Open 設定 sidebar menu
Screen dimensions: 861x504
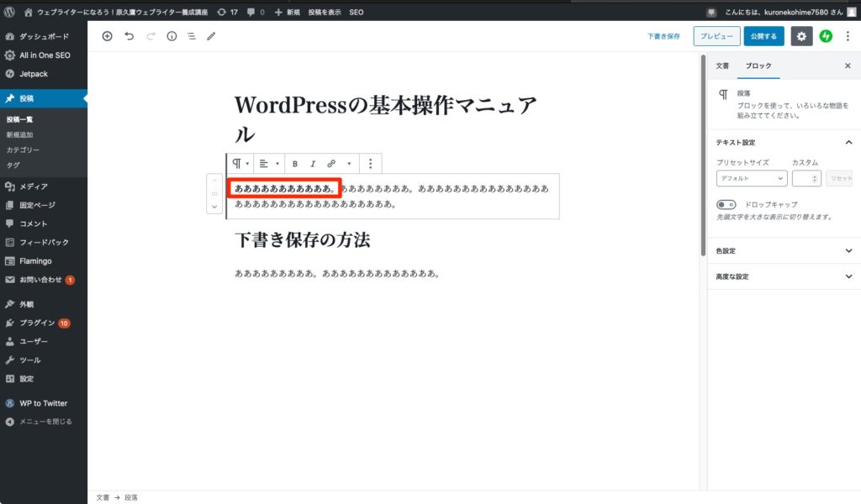pos(44,379)
